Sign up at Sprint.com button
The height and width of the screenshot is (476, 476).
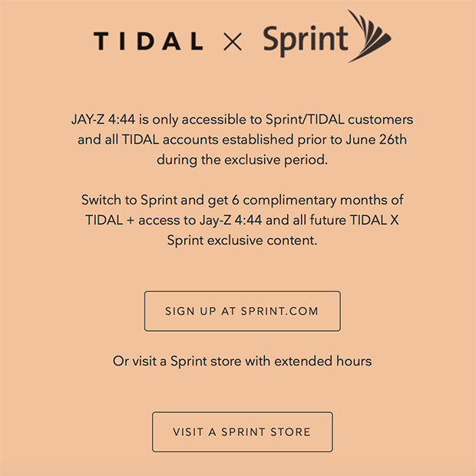(x=243, y=311)
